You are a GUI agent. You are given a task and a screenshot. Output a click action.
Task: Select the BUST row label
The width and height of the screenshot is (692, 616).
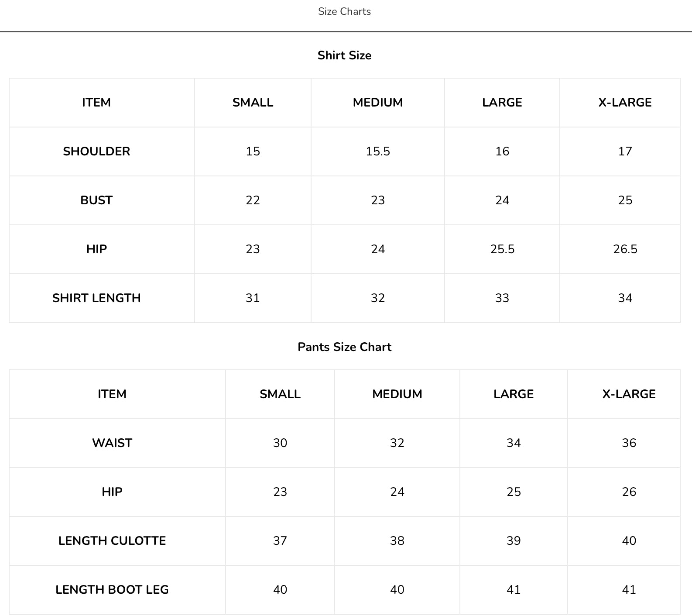(96, 200)
